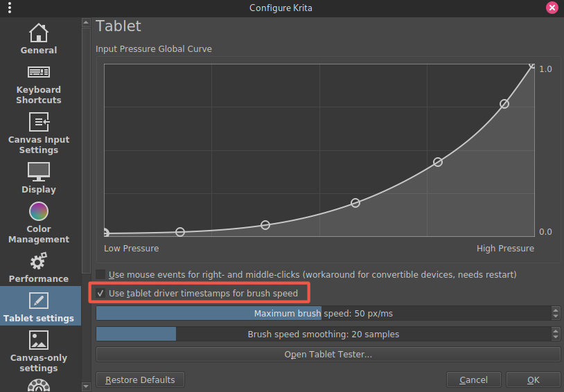The width and height of the screenshot is (564, 392).
Task: Decrease brush speed smoothing with down arrow
Action: pos(556,337)
